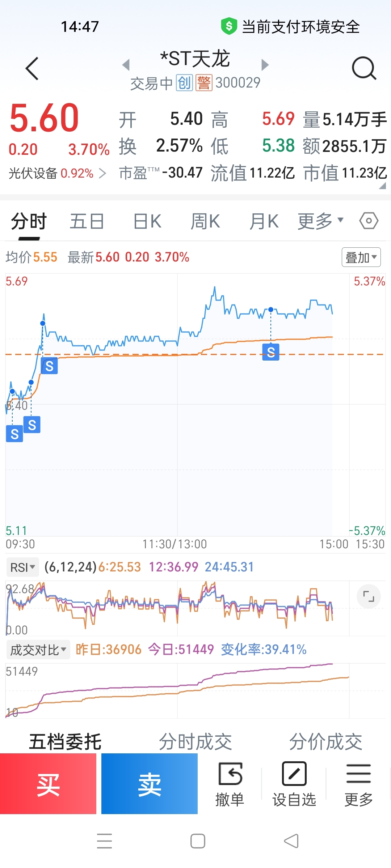This screenshot has width=391, height=868.
Task: Open the 更多 hamburger menu at bottom
Action: (358, 784)
